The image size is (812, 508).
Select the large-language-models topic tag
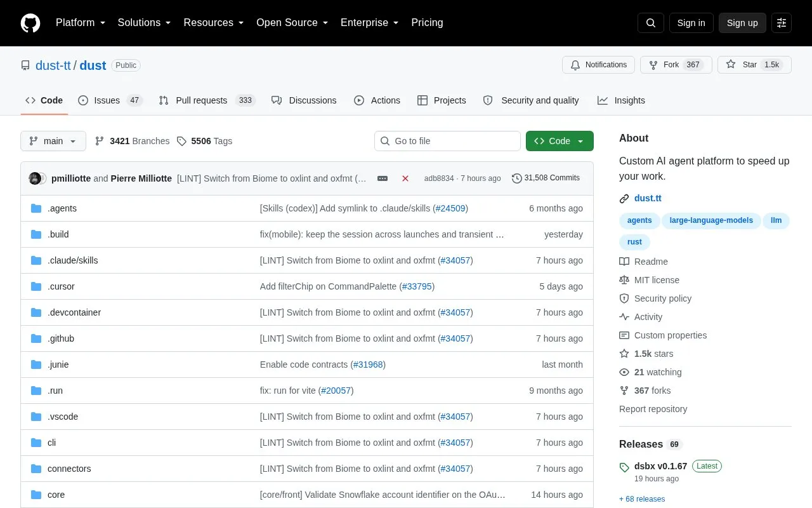(711, 220)
